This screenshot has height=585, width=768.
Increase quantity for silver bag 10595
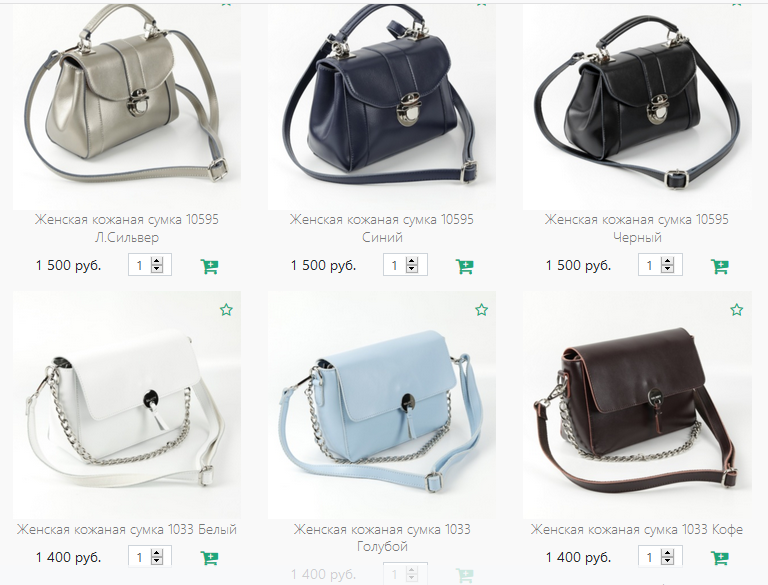[157, 261]
